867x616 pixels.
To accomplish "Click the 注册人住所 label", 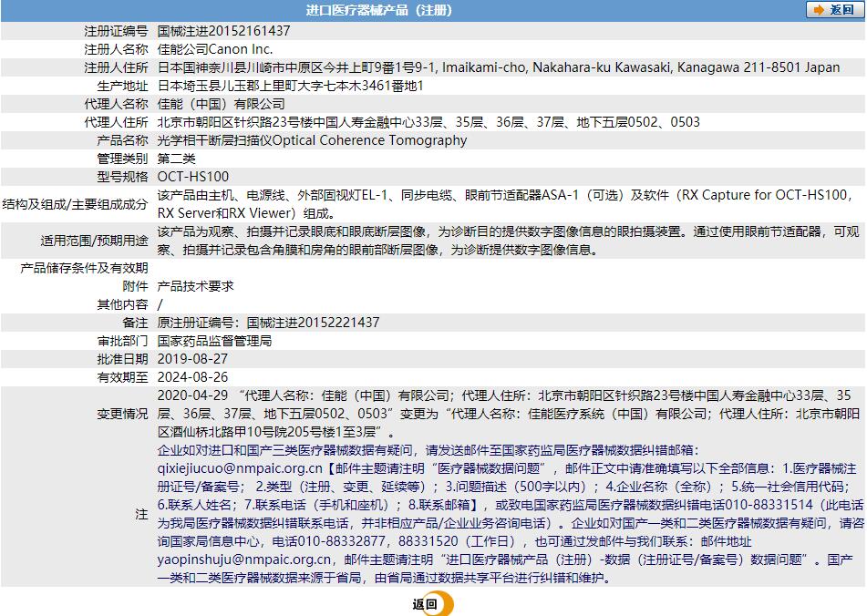I will click(116, 67).
